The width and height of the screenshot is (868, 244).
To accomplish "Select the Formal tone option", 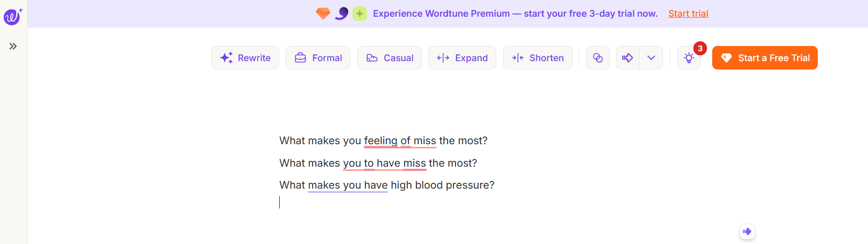I will pos(318,58).
